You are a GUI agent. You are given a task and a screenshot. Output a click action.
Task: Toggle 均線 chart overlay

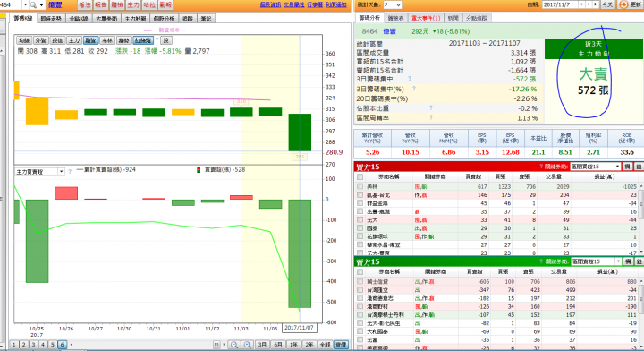click(x=24, y=40)
